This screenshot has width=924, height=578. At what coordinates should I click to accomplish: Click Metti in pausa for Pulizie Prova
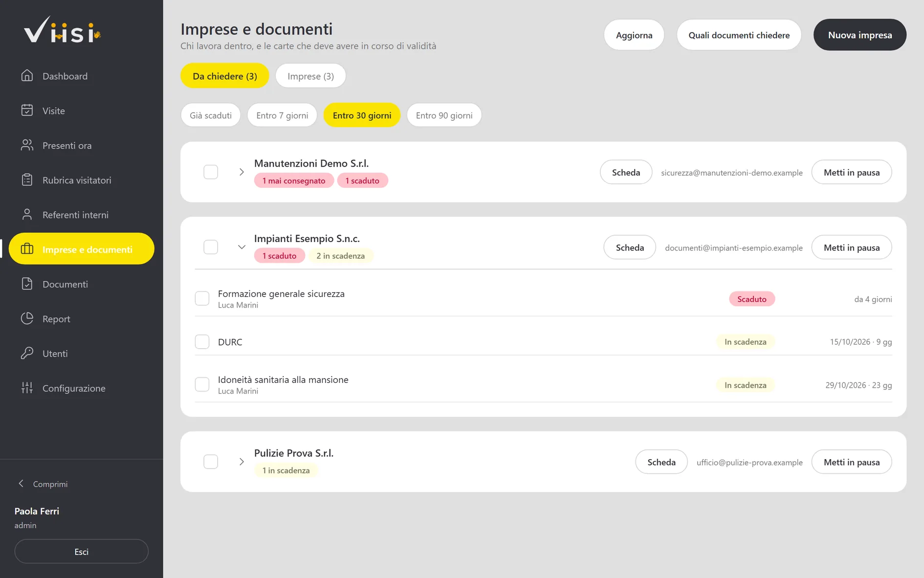[851, 462]
